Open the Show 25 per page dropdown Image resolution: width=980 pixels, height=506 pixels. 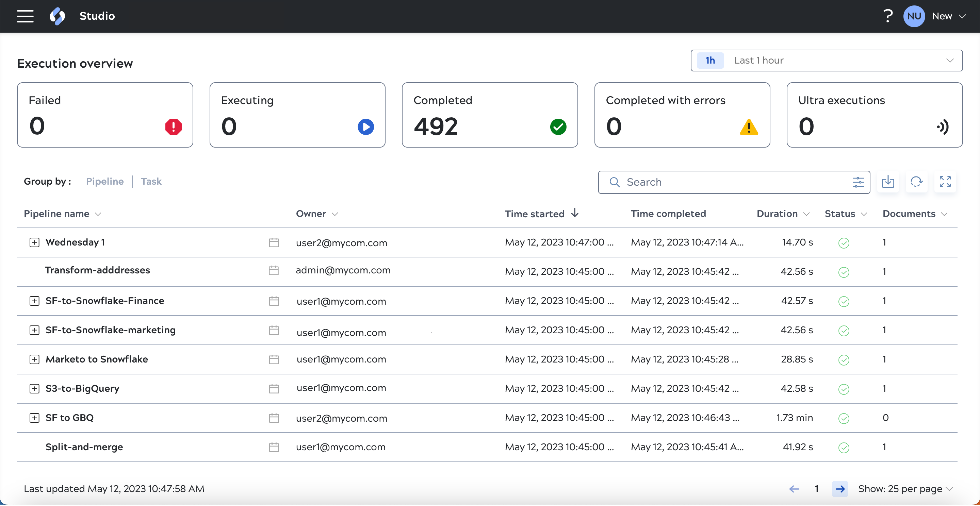(x=905, y=489)
